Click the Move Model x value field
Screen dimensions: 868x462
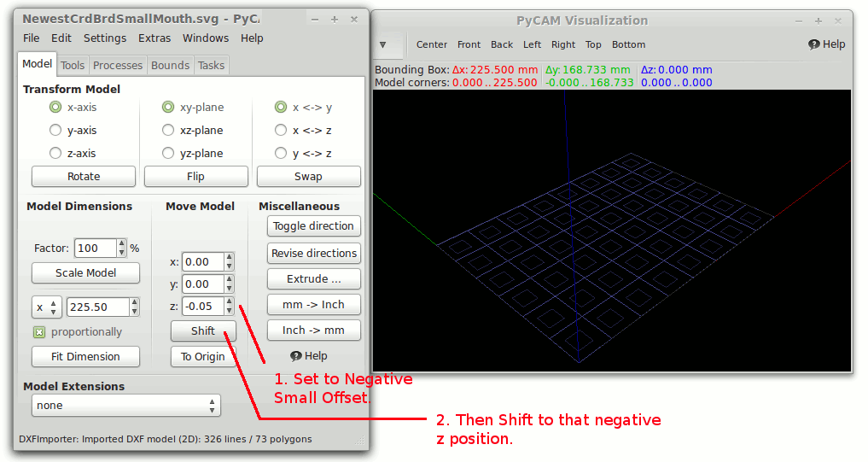[x=203, y=262]
